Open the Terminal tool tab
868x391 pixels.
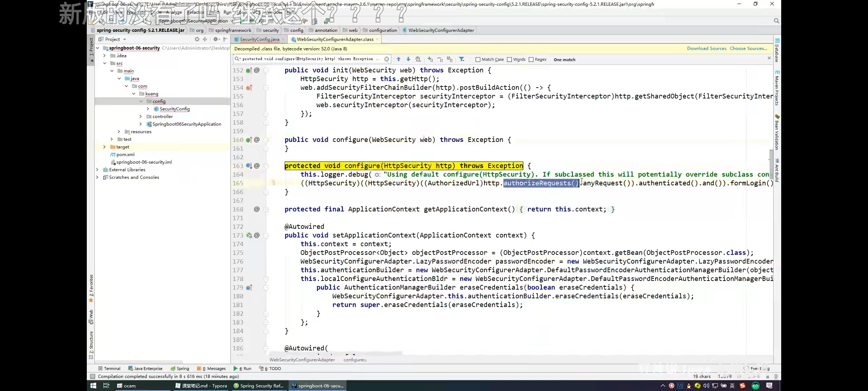point(109,369)
